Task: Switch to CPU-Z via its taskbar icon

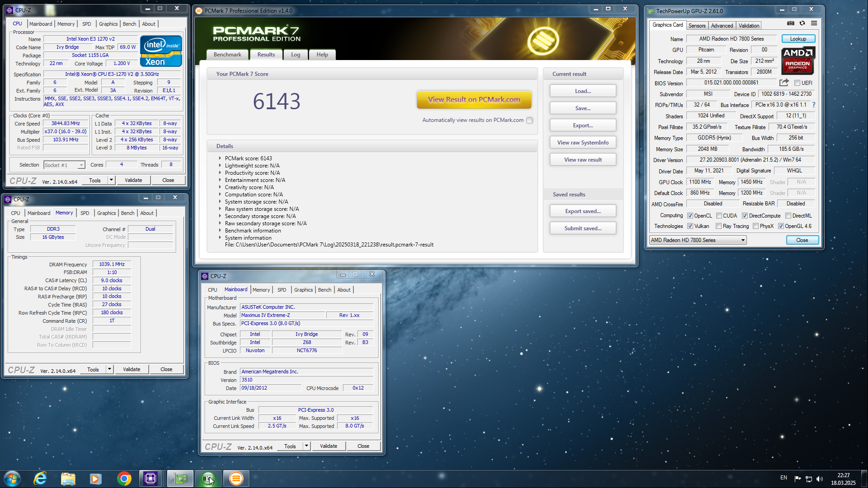Action: click(150, 479)
